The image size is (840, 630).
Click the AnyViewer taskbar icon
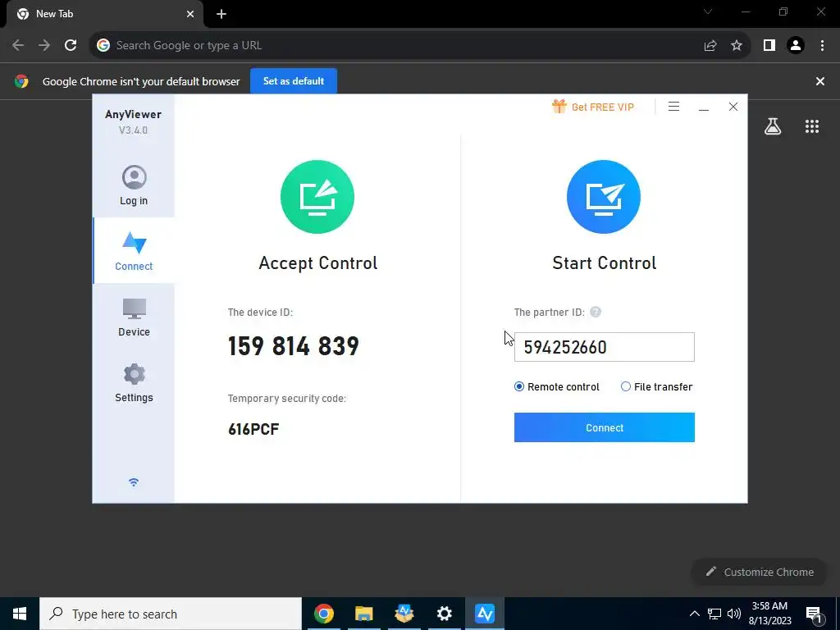point(484,614)
